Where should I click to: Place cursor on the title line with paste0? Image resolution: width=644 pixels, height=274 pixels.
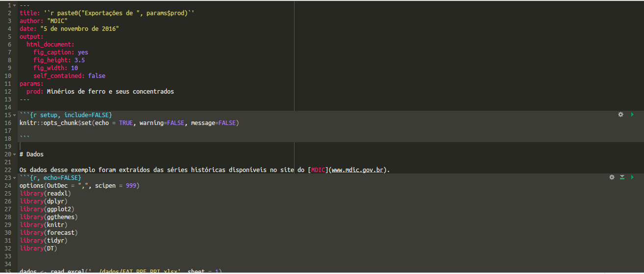[107, 13]
